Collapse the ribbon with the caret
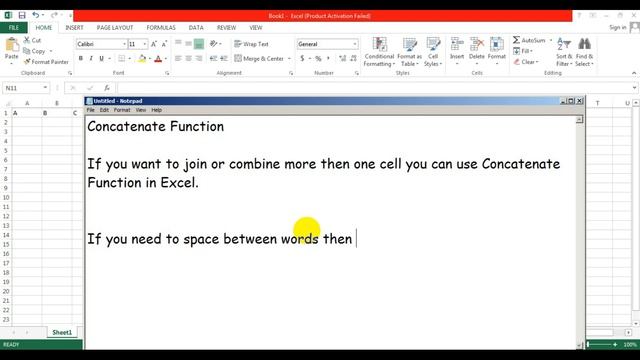 pos(634,73)
